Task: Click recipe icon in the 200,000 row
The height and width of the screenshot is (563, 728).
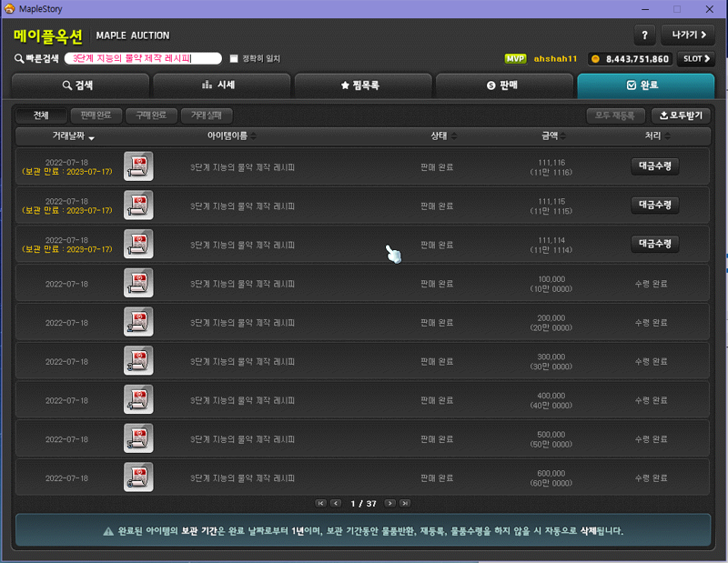Action: coord(138,322)
